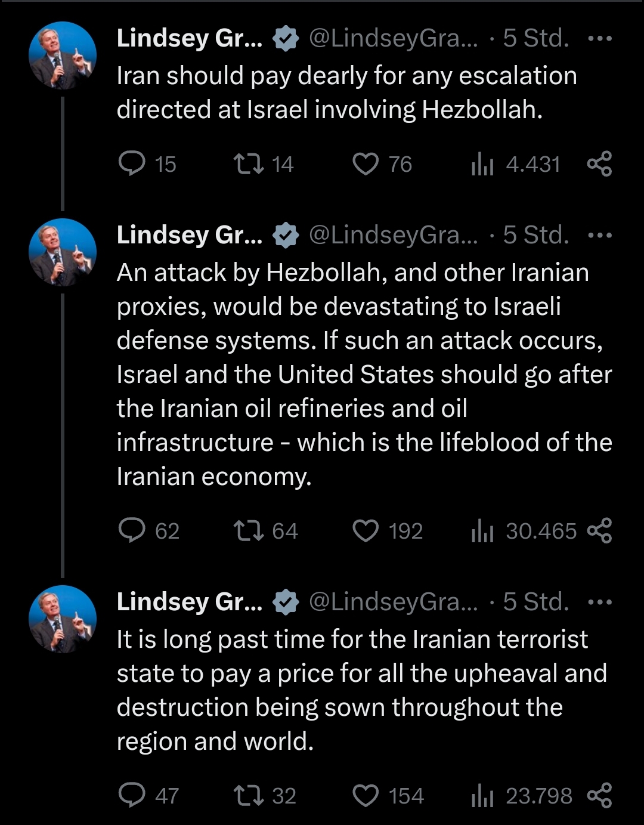Share the tweet with 23.798 views
Viewport: 644px width, 825px height.
[x=599, y=796]
